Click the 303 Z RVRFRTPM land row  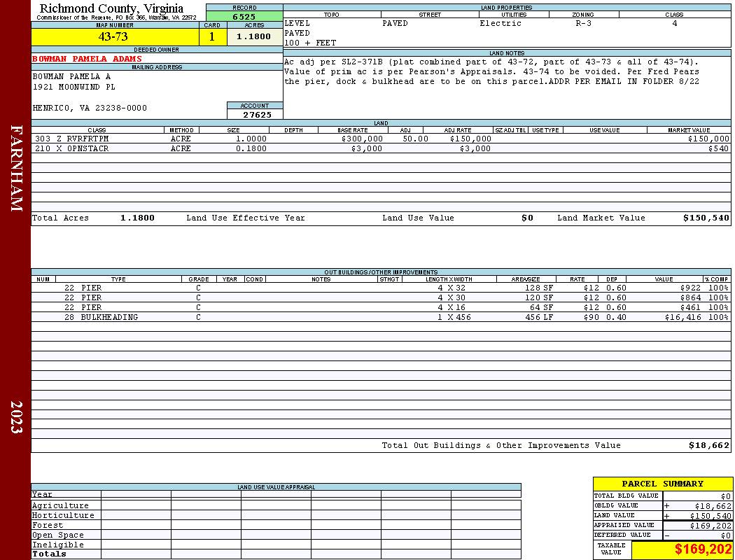click(381, 139)
